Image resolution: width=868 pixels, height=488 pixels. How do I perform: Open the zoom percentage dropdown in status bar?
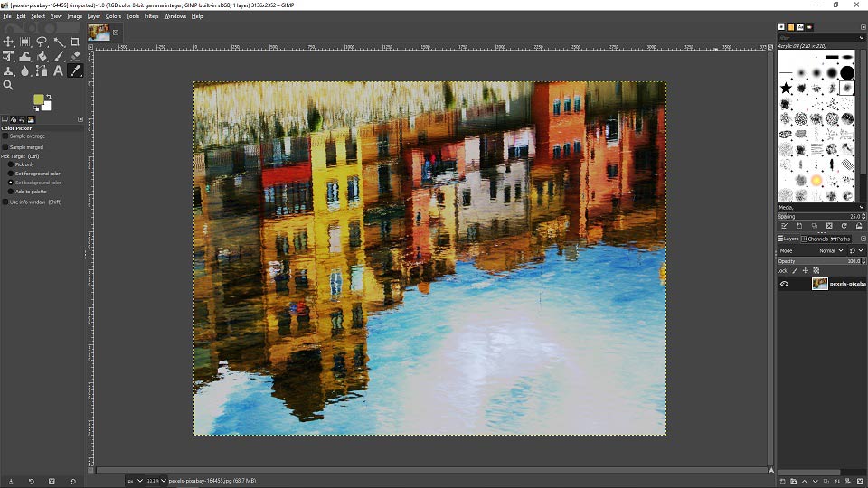pos(156,481)
